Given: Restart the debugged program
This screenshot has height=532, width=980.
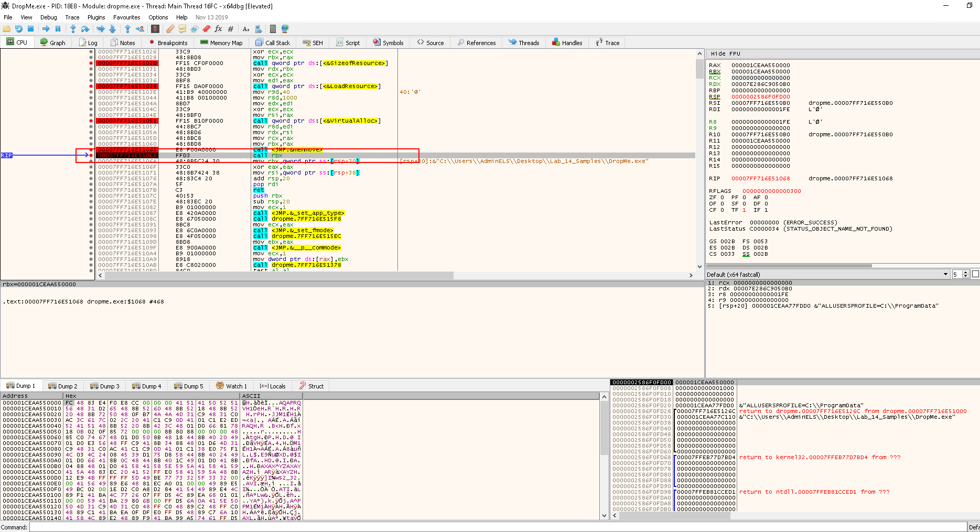Looking at the screenshot, I should click(19, 29).
